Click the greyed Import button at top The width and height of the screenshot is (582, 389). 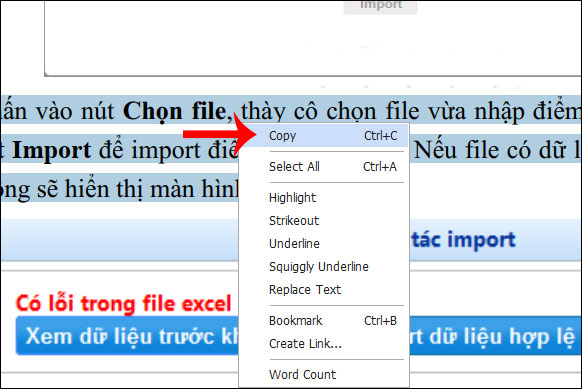point(380,6)
